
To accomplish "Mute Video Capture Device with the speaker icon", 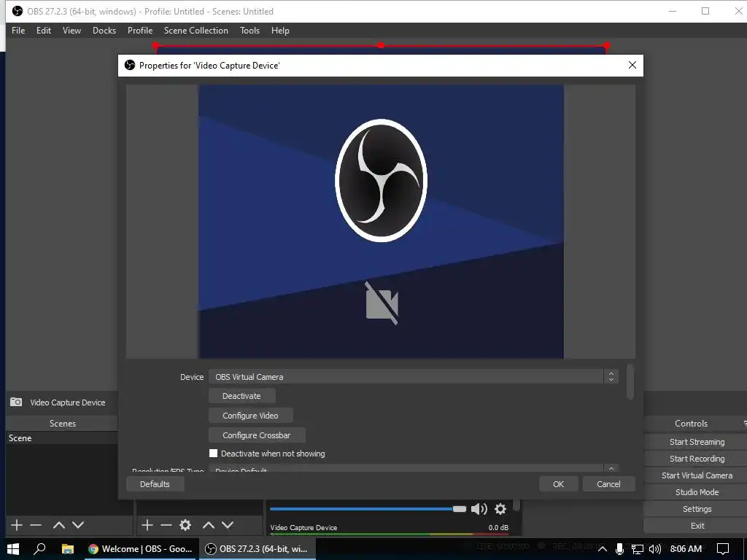I will point(479,509).
